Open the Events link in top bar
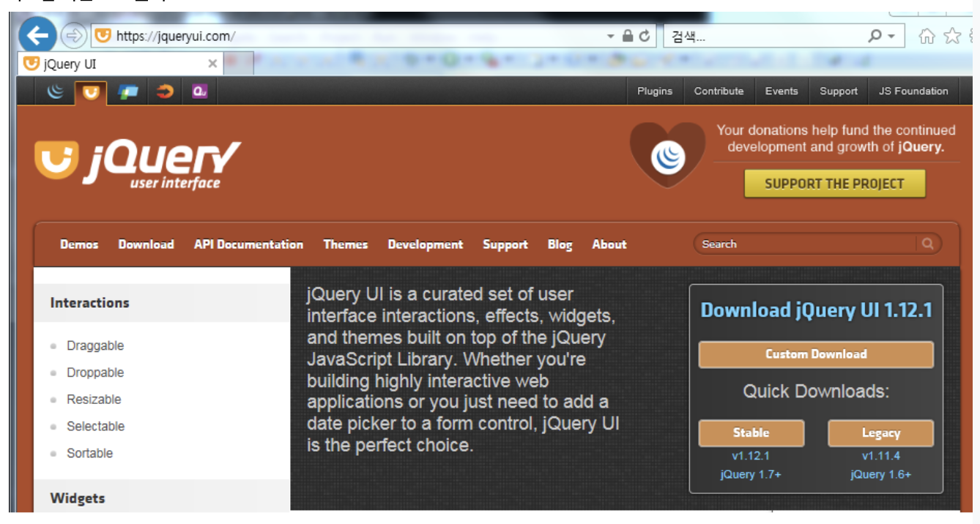 tap(782, 91)
